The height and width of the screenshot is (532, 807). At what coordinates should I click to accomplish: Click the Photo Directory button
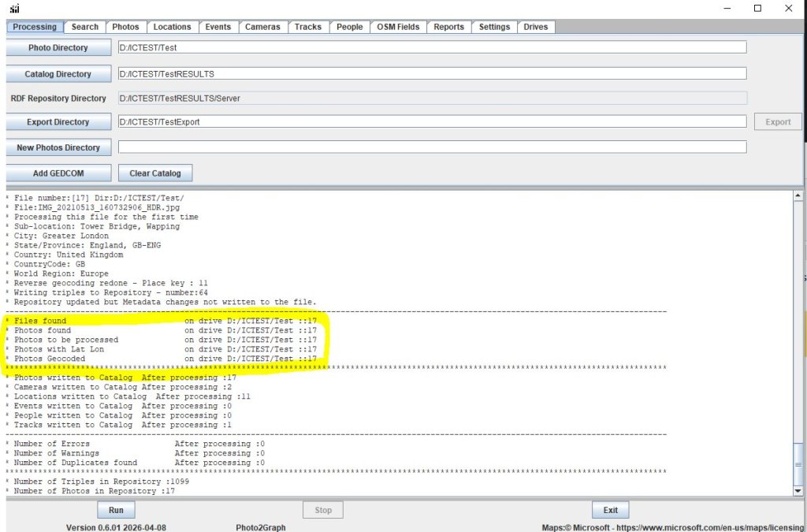click(x=58, y=48)
